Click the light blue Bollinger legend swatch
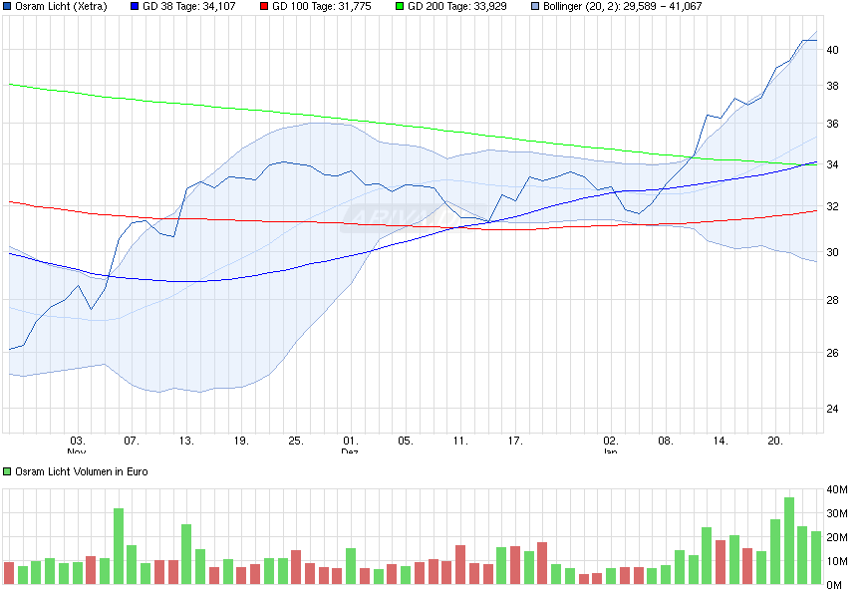Image resolution: width=868 pixels, height=595 pixels. [x=535, y=7]
